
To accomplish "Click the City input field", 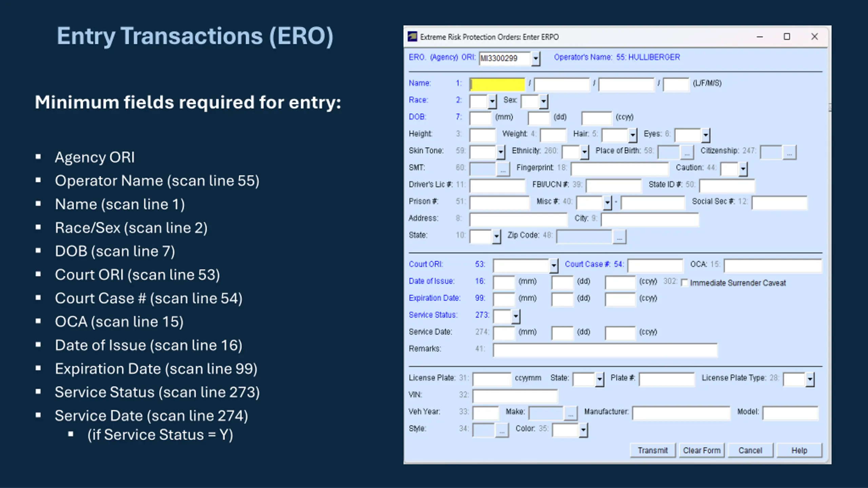I will tap(650, 220).
